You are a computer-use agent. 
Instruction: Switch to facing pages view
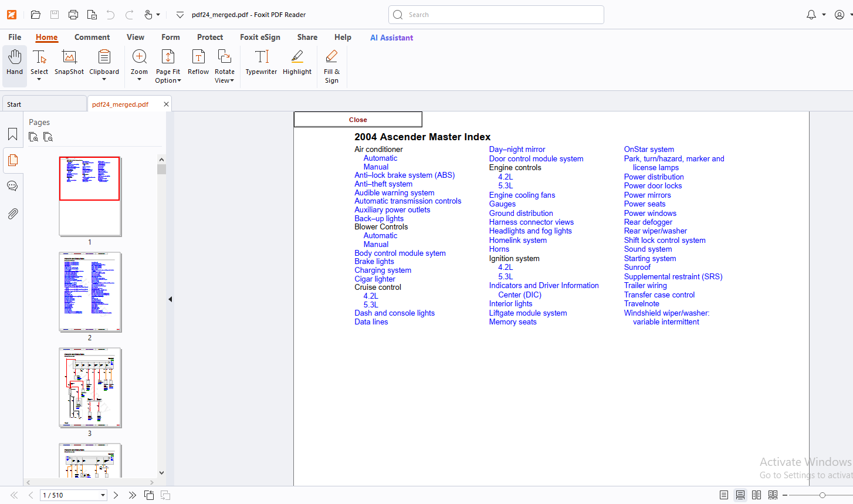tap(757, 495)
